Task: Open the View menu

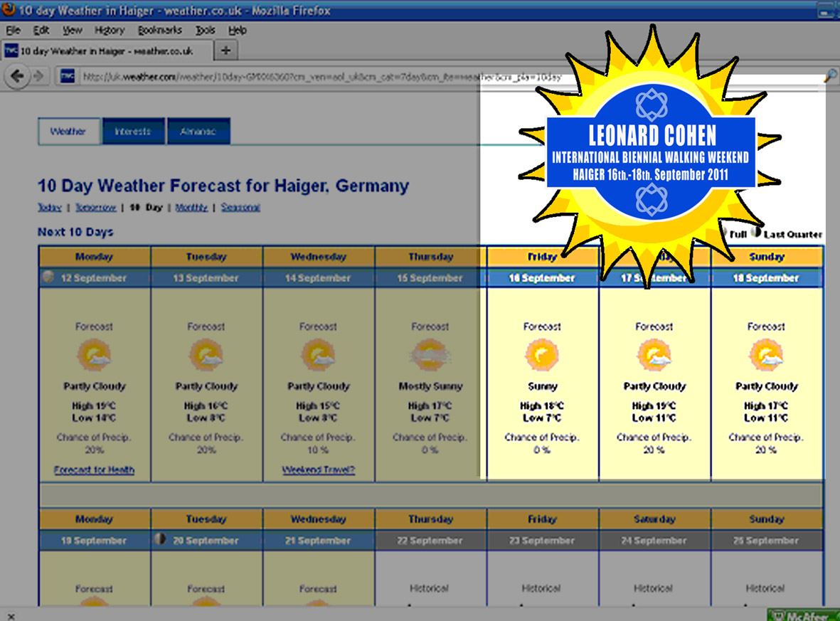Action: [73, 30]
